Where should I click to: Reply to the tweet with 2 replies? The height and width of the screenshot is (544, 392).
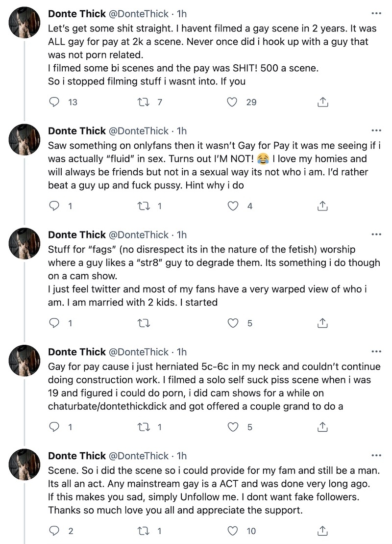coord(55,531)
